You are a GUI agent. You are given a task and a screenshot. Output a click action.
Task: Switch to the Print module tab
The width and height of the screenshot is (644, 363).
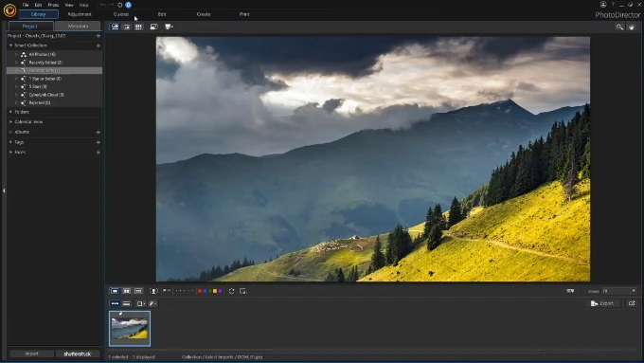point(244,14)
